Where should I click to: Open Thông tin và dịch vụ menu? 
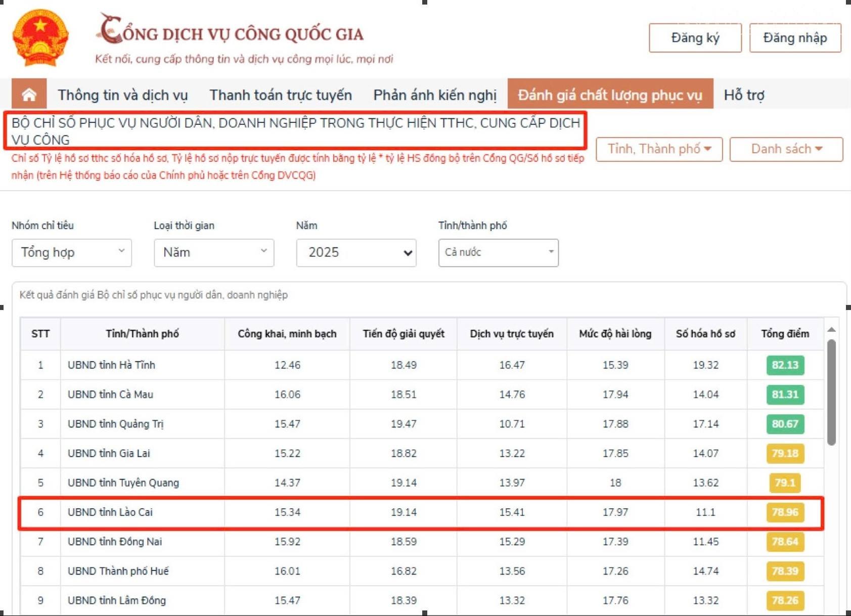pos(122,95)
